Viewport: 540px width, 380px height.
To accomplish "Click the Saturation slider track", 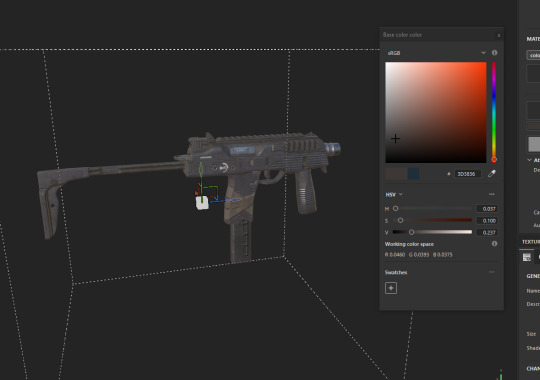I will coord(433,220).
